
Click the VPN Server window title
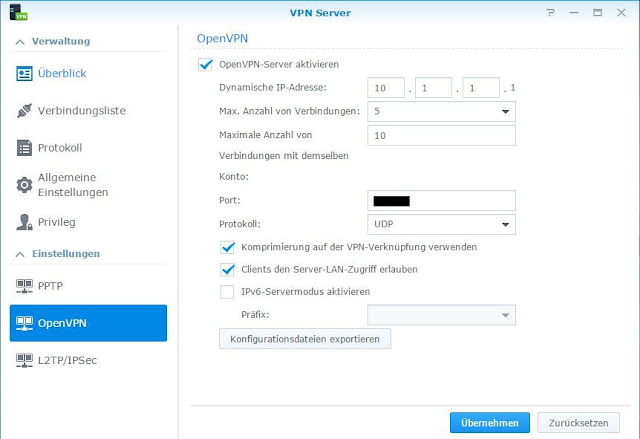click(320, 13)
